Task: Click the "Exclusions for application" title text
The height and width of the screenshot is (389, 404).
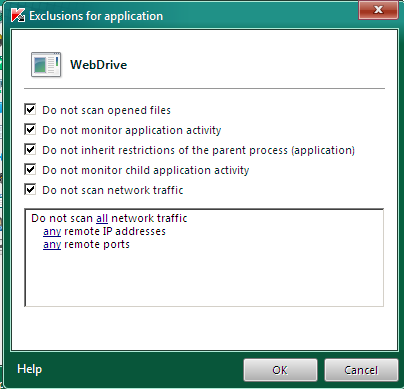Action: point(96,16)
